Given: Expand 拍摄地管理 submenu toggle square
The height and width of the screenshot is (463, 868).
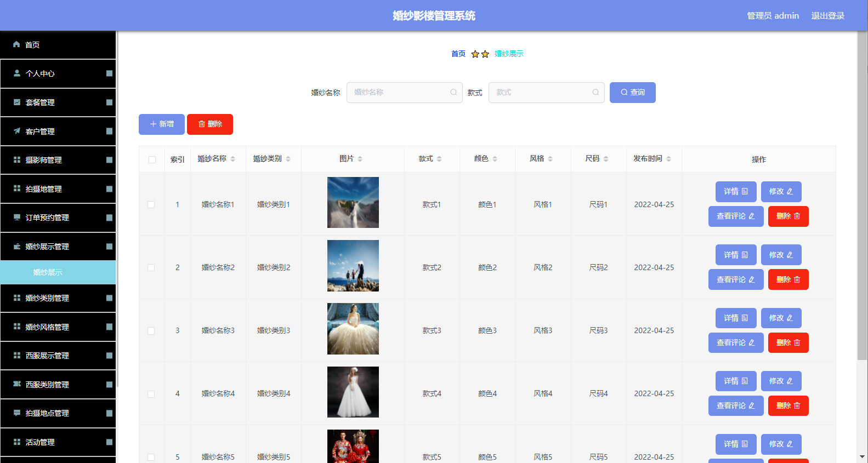Looking at the screenshot, I should [109, 189].
